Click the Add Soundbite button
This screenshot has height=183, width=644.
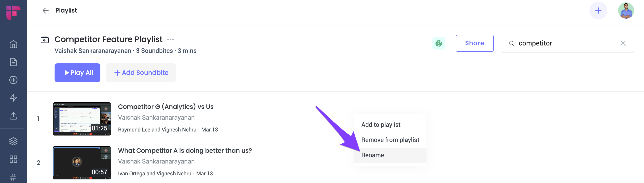[x=141, y=73]
